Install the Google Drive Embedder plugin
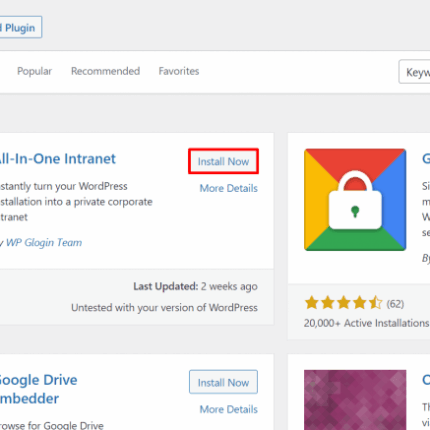This screenshot has height=430, width=430. pos(223,382)
